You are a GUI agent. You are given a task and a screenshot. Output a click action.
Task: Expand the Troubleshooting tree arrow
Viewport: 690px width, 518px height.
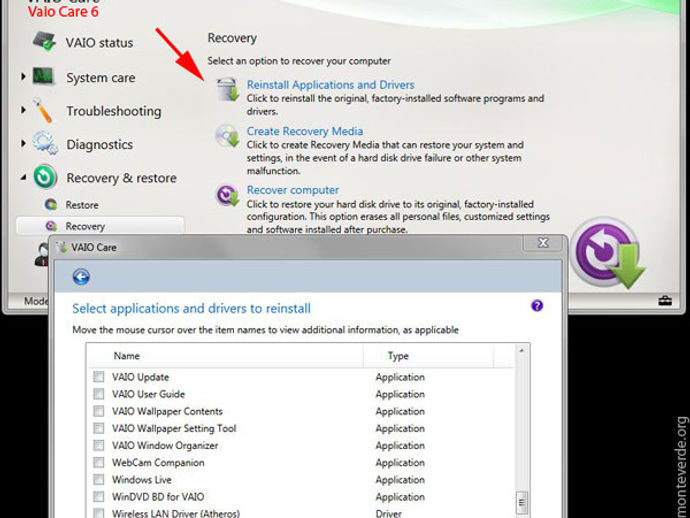(23, 110)
